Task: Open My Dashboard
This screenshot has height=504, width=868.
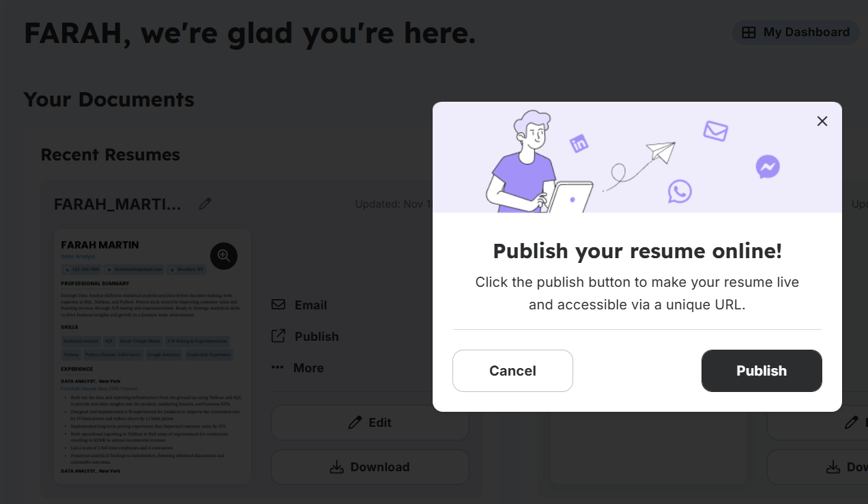Action: 795,32
